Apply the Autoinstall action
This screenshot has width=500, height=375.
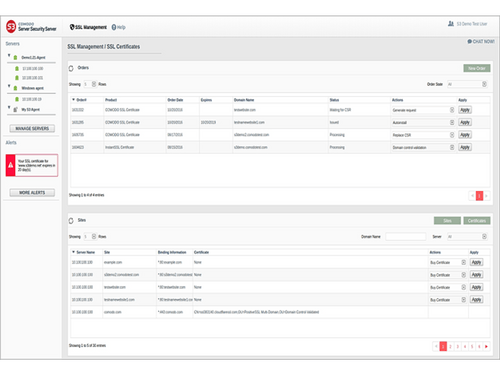pyautogui.click(x=465, y=122)
